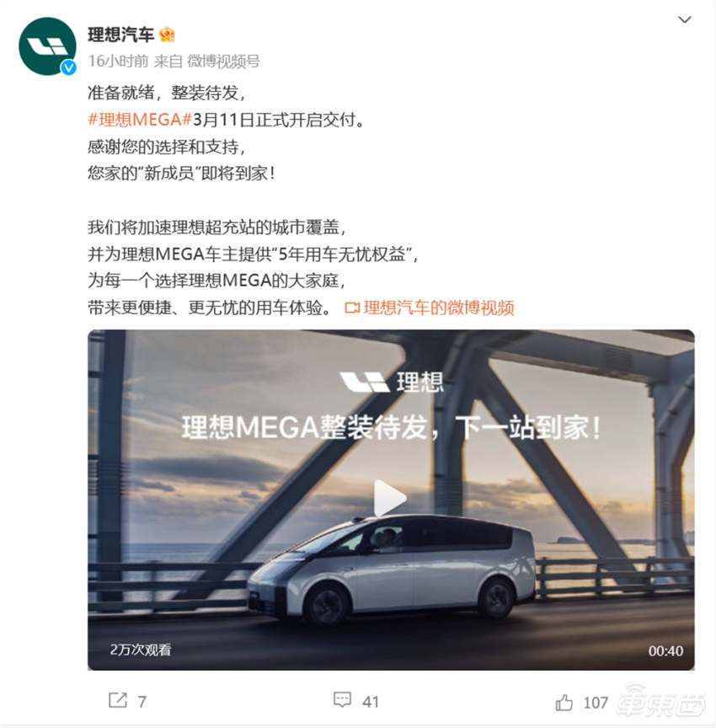Click the like count 107
Viewport: 716px width, 728px height.
click(596, 703)
